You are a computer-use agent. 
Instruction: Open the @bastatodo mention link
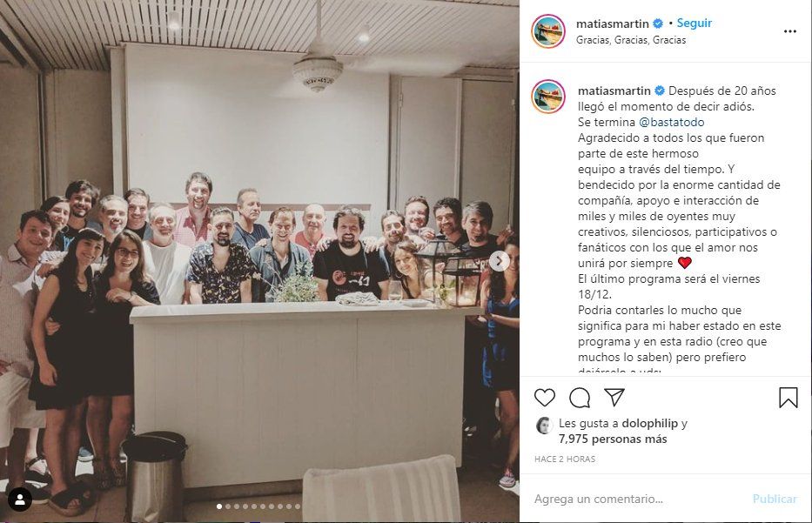671,122
